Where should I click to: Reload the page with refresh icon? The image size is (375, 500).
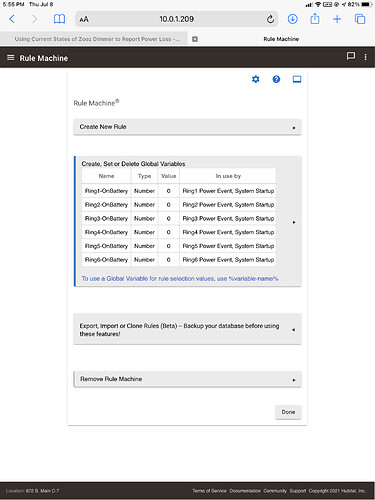tap(270, 19)
